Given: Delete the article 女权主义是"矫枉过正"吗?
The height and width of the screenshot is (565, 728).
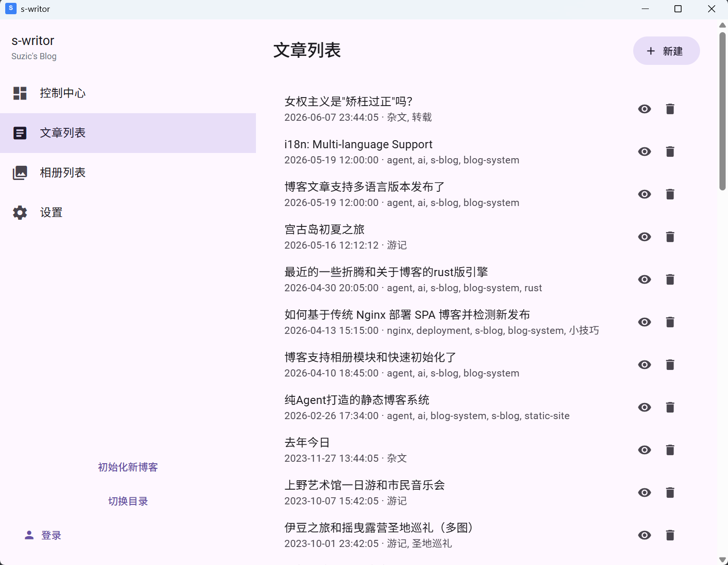Looking at the screenshot, I should click(670, 109).
